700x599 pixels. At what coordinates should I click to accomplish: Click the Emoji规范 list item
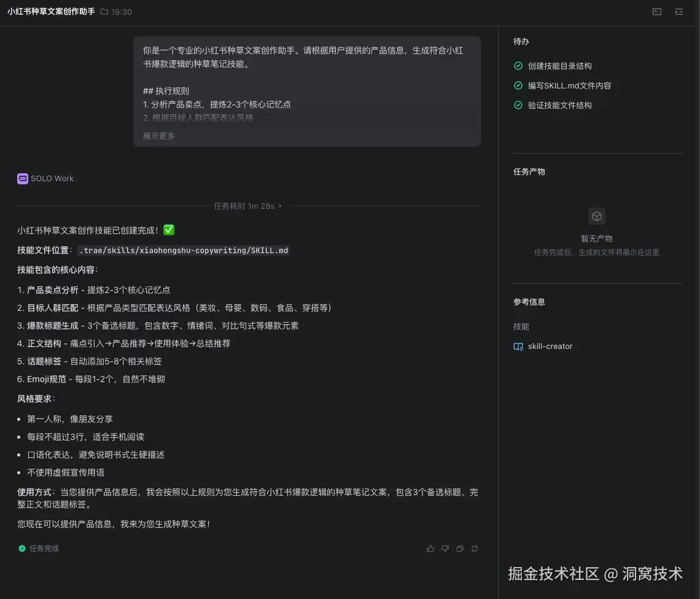pyautogui.click(x=91, y=379)
